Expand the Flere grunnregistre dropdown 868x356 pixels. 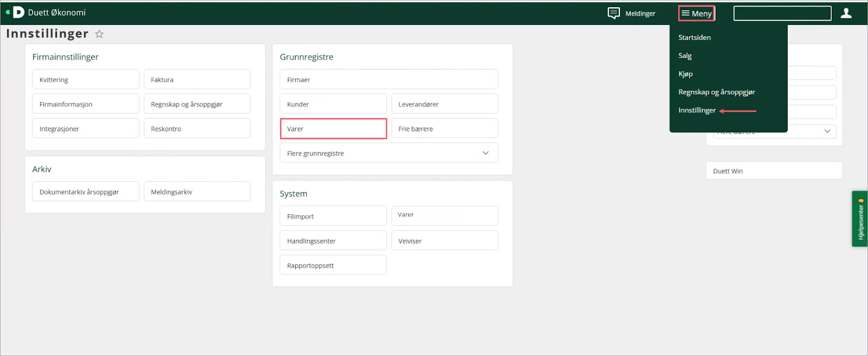[x=389, y=153]
